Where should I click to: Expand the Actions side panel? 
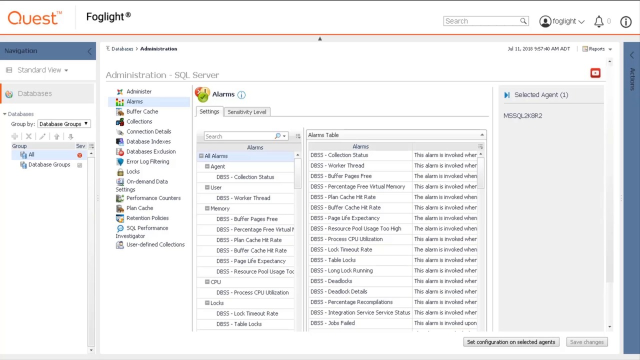631,55
